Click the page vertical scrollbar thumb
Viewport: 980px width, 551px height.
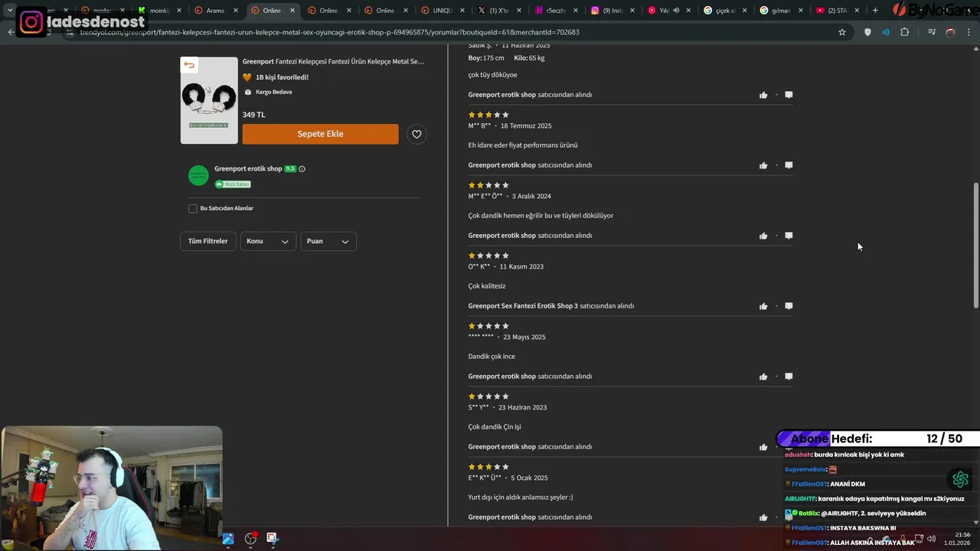click(x=975, y=245)
